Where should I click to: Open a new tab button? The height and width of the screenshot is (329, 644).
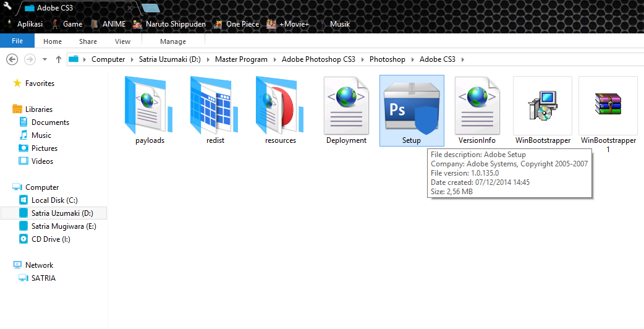(x=150, y=8)
